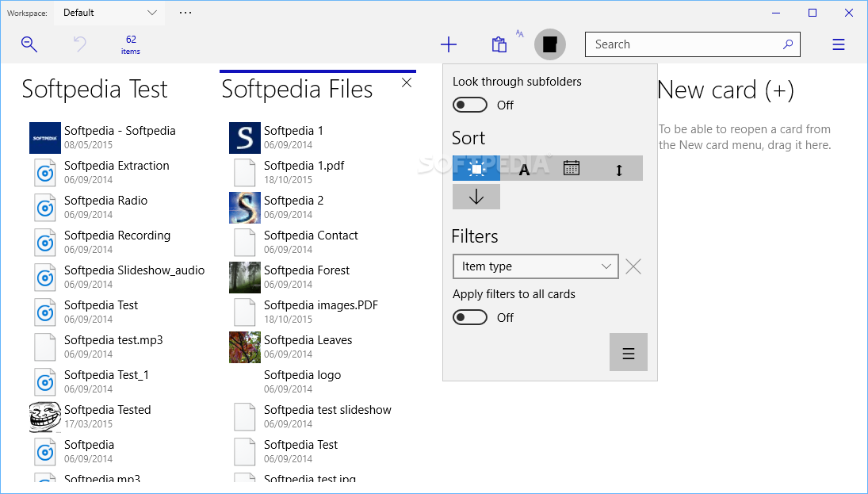The image size is (868, 494).
Task: Open the workspace ellipsis menu
Action: click(x=185, y=12)
